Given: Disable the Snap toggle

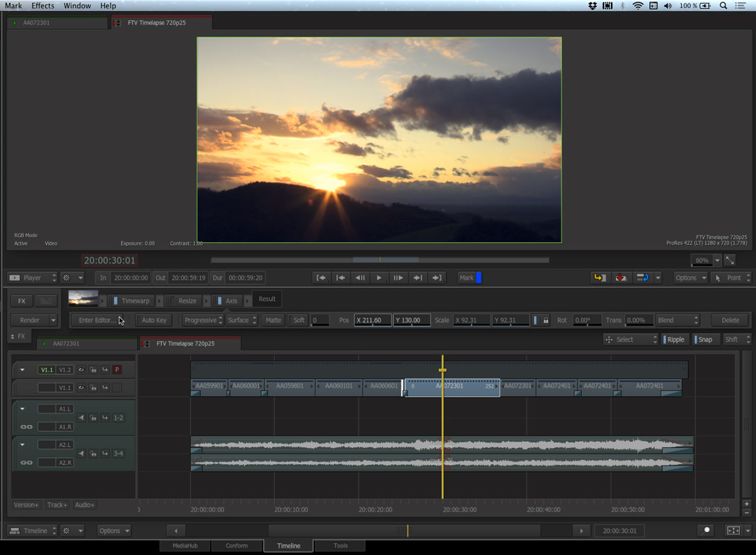Looking at the screenshot, I should (704, 339).
